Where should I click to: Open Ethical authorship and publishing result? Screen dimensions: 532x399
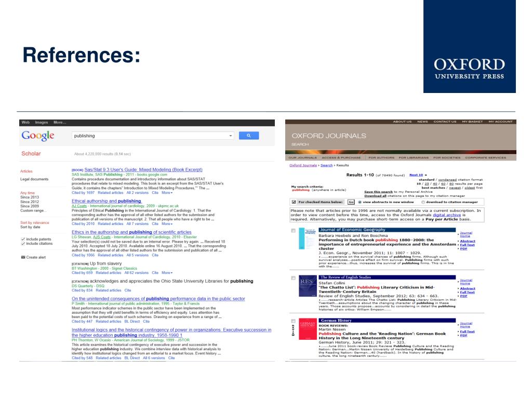coord(107,201)
